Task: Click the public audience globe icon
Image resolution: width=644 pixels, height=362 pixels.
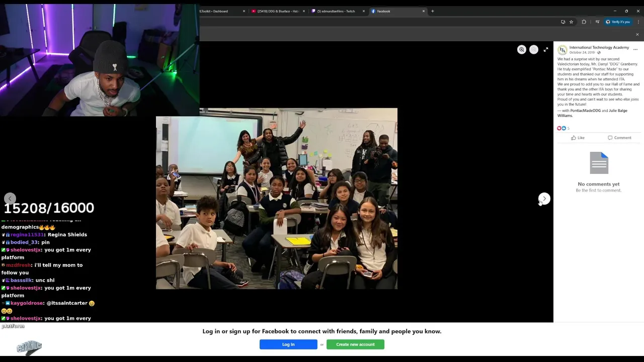Action: [599, 52]
